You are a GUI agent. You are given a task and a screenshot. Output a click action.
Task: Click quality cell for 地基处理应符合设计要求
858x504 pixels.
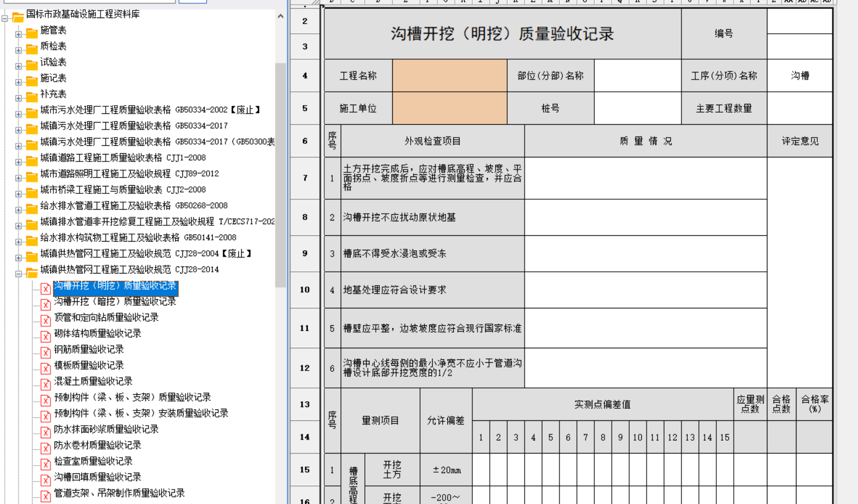click(646, 289)
